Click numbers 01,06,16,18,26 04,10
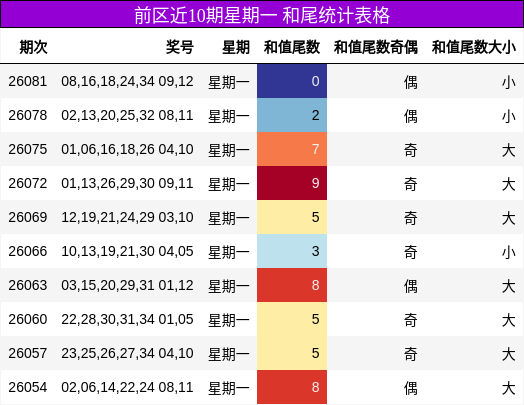The image size is (524, 405). [127, 149]
